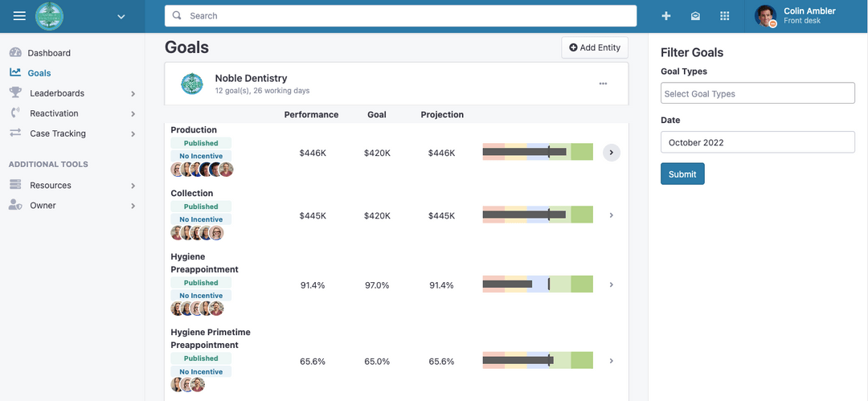Click the Search input field
The width and height of the screenshot is (868, 401).
pyautogui.click(x=400, y=16)
